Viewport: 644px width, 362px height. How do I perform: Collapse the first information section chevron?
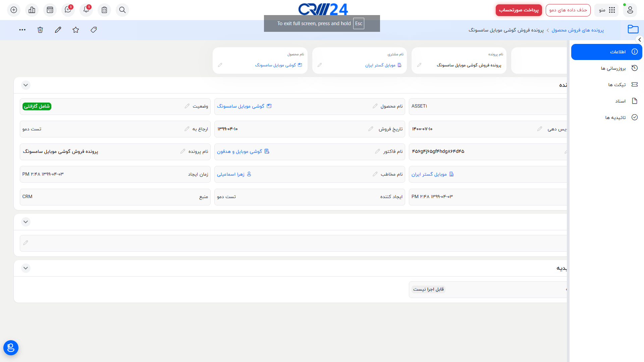pos(25,85)
